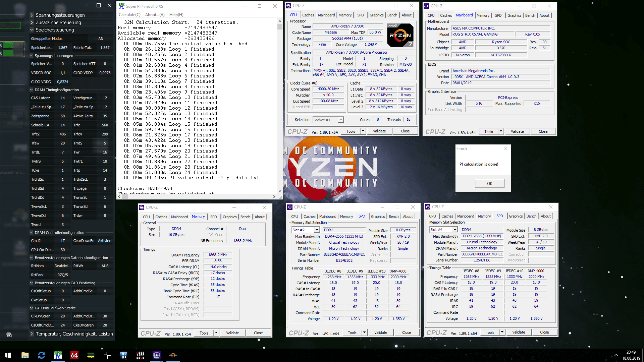This screenshot has height=362, width=644.
Task: Open the Slot #4 memory slot dropdown
Action: pos(454,230)
